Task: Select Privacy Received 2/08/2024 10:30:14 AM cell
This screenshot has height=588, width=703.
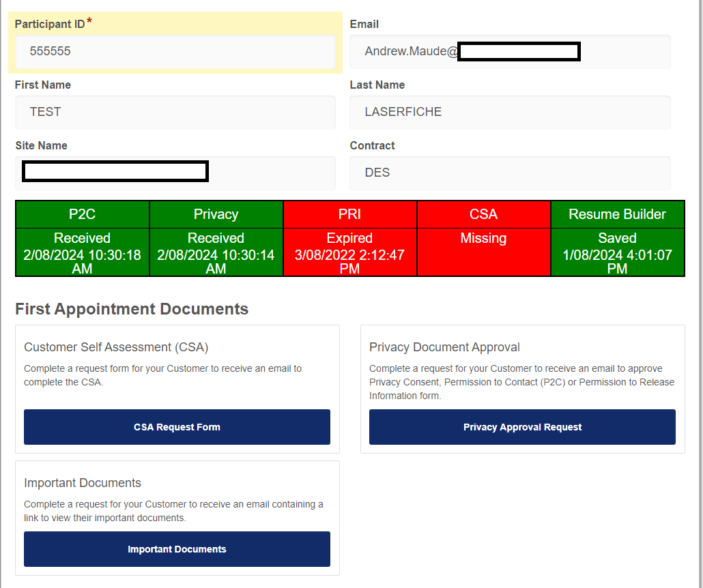Action: click(216, 252)
